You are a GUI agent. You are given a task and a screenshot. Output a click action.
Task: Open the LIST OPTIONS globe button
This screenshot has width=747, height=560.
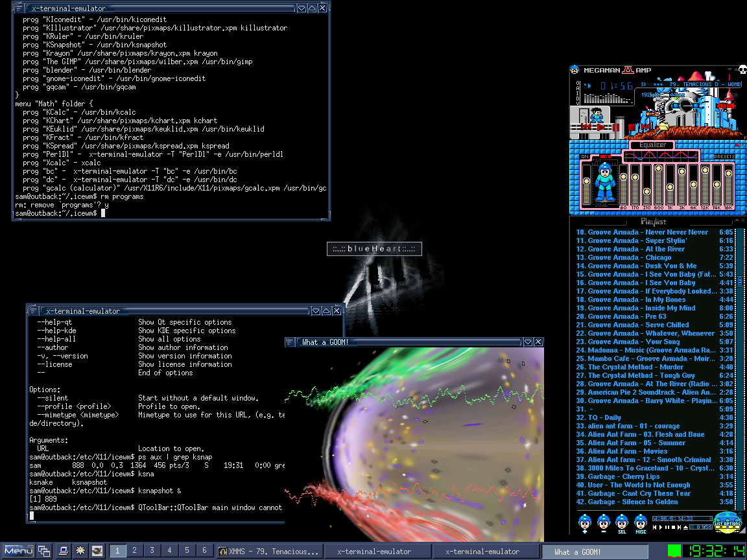pos(728,523)
